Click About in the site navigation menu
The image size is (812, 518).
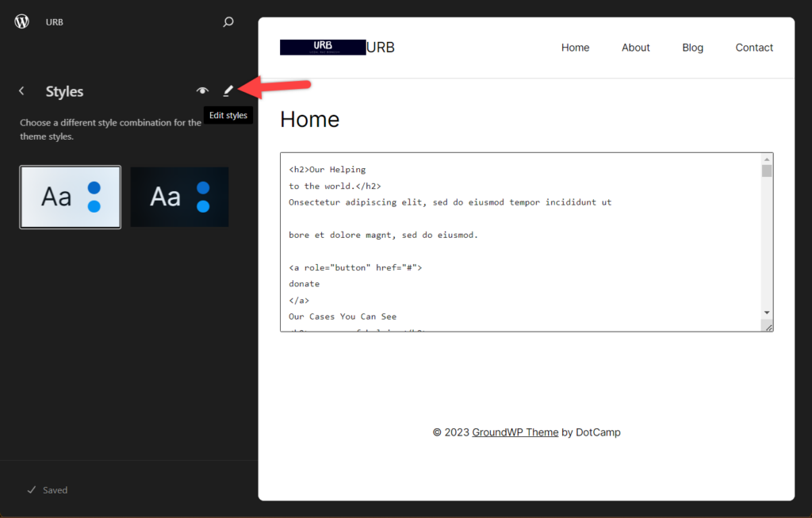635,48
